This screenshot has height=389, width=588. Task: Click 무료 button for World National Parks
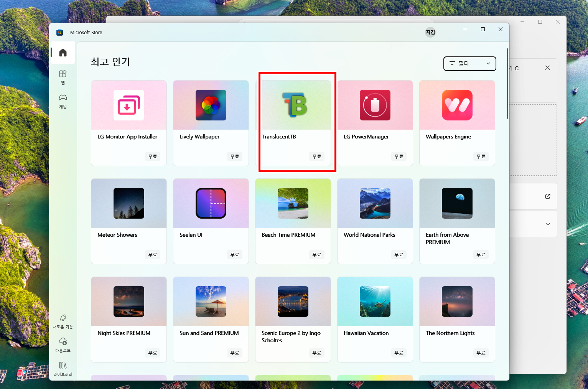[399, 255]
